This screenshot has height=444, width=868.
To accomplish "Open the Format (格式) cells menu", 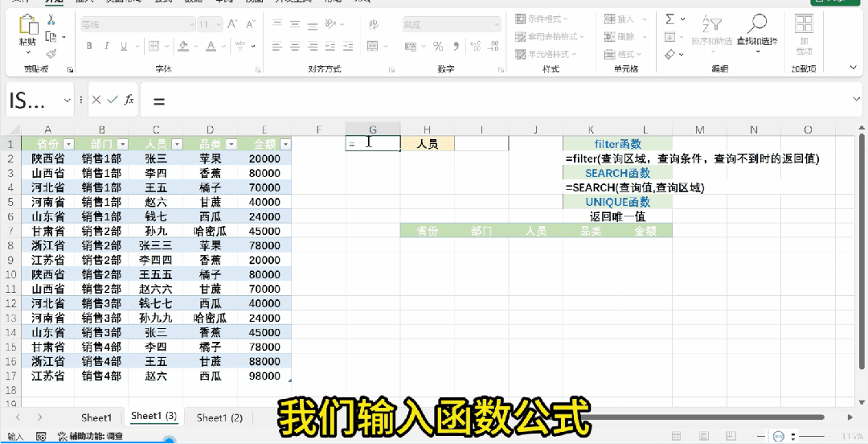I will pyautogui.click(x=623, y=54).
